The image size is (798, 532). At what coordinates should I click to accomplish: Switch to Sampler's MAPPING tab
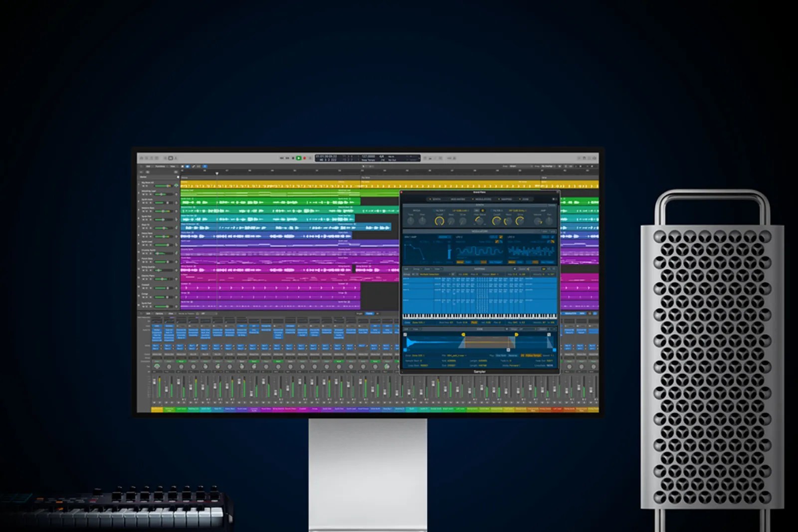tap(506, 199)
